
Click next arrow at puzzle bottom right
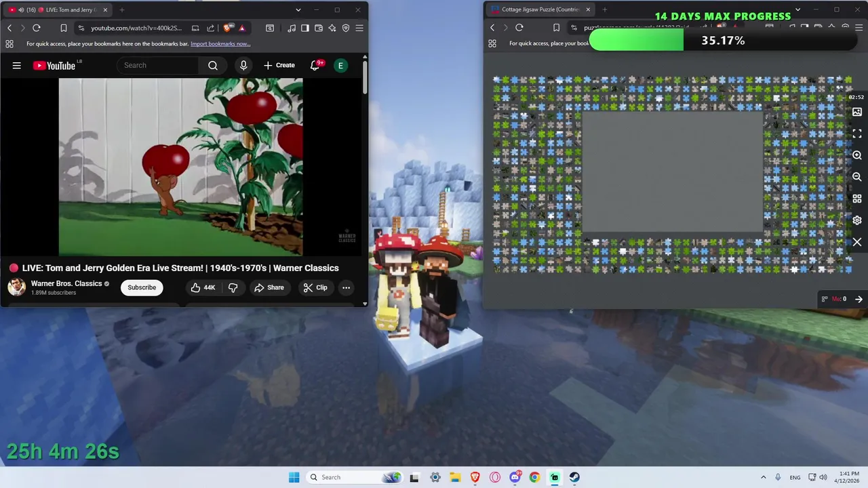(x=859, y=299)
